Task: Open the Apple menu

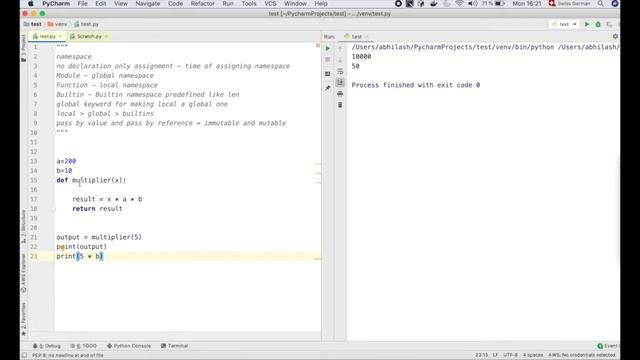Action: tap(31, 4)
